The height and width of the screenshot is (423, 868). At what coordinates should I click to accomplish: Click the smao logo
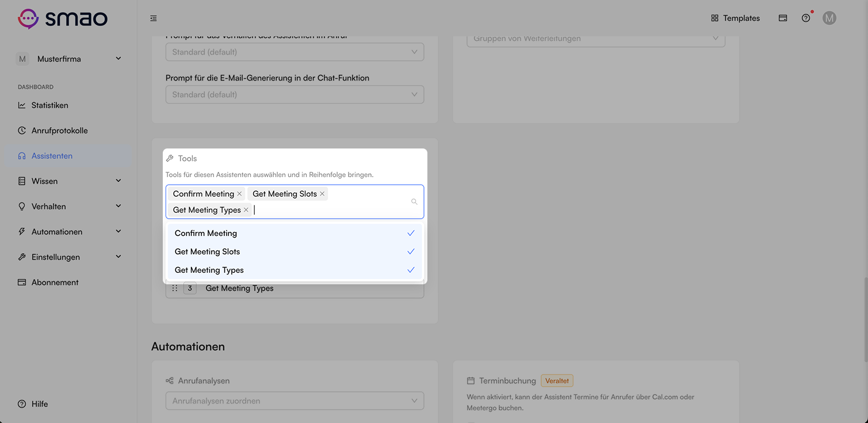click(x=63, y=18)
